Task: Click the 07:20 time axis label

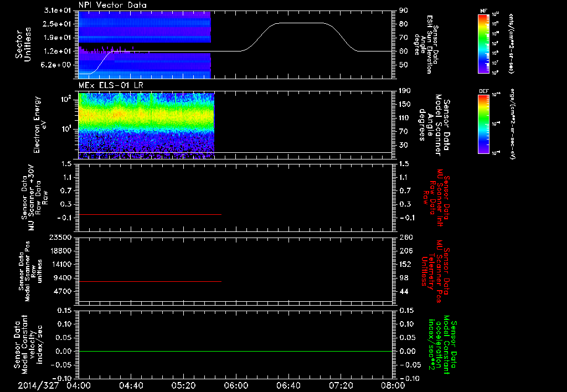Action: click(x=341, y=385)
